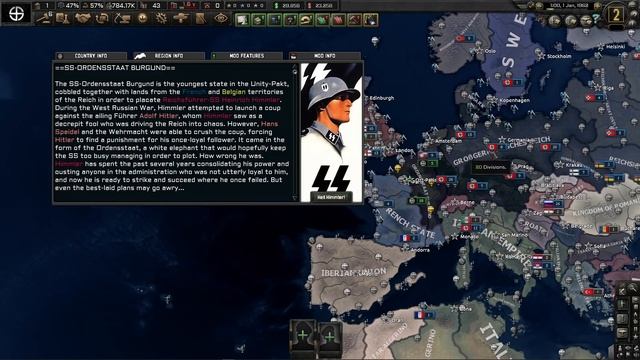This screenshot has height=360, width=640.
Task: Click the 80 Divisions tooltip label
Action: (x=491, y=167)
